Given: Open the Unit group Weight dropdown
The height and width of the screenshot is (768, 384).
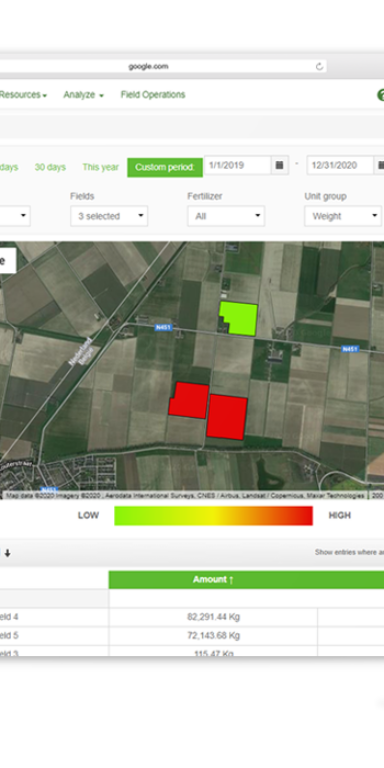Looking at the screenshot, I should [x=342, y=216].
